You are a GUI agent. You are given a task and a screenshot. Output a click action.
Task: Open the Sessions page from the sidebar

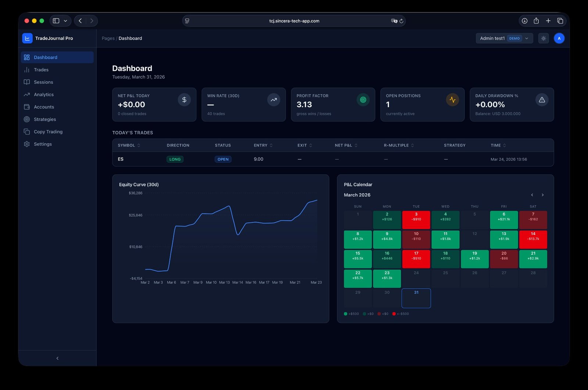43,82
